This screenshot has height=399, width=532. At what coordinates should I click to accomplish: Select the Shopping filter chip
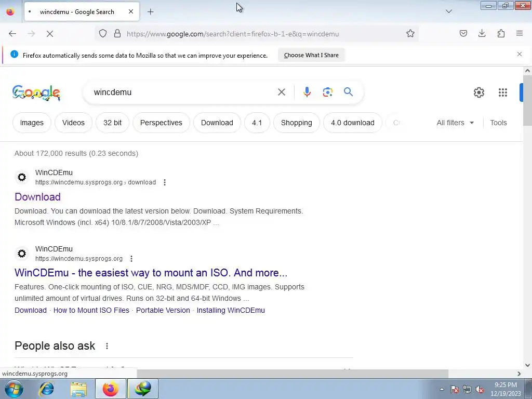[297, 123]
